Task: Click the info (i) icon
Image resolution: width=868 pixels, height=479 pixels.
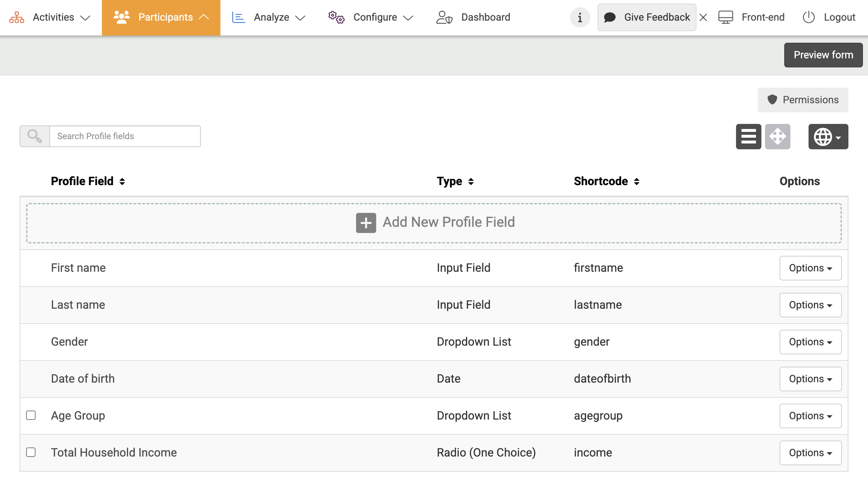Action: (x=580, y=17)
